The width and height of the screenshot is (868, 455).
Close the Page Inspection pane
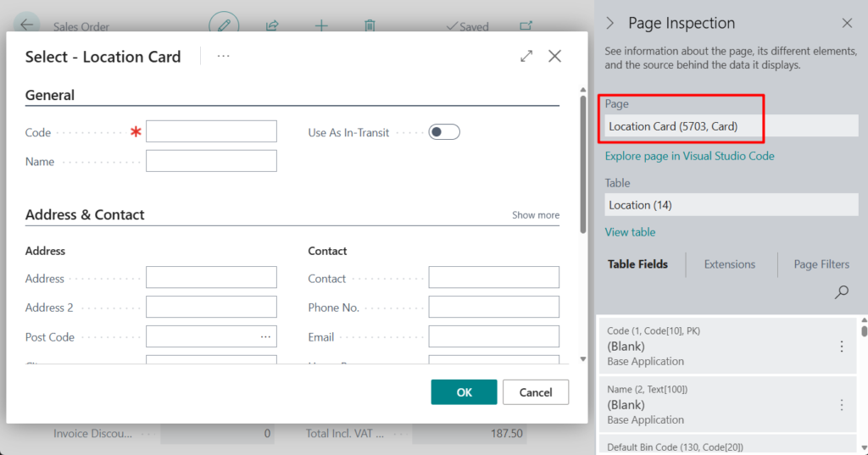point(847,23)
